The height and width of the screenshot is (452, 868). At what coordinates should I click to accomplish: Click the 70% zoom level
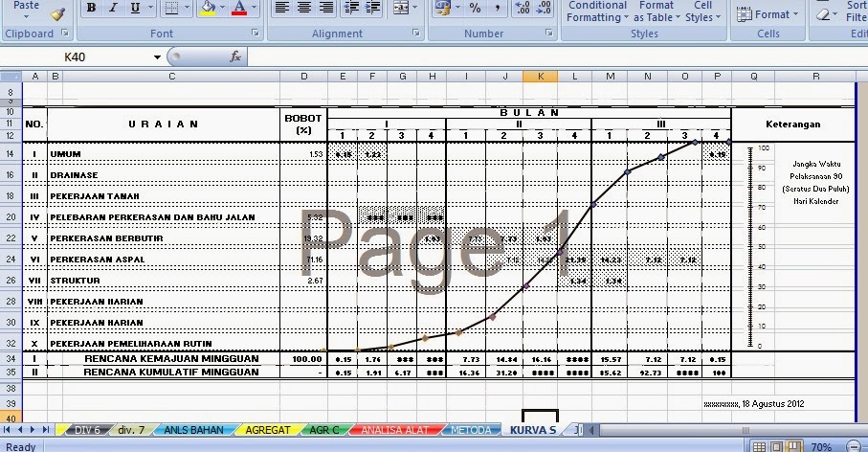click(x=821, y=447)
